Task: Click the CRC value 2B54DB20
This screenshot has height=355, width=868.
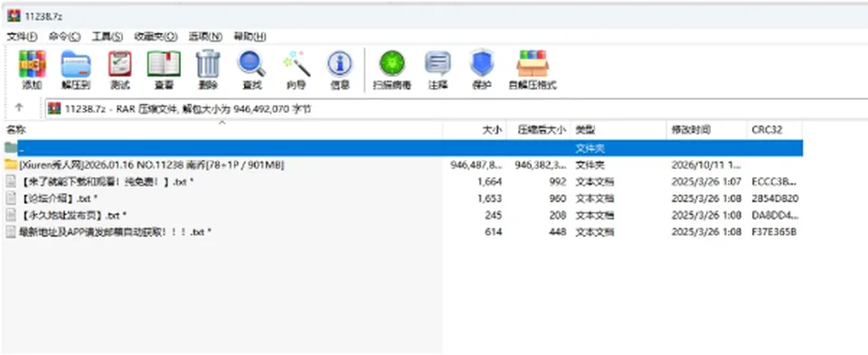Action: pyautogui.click(x=775, y=198)
